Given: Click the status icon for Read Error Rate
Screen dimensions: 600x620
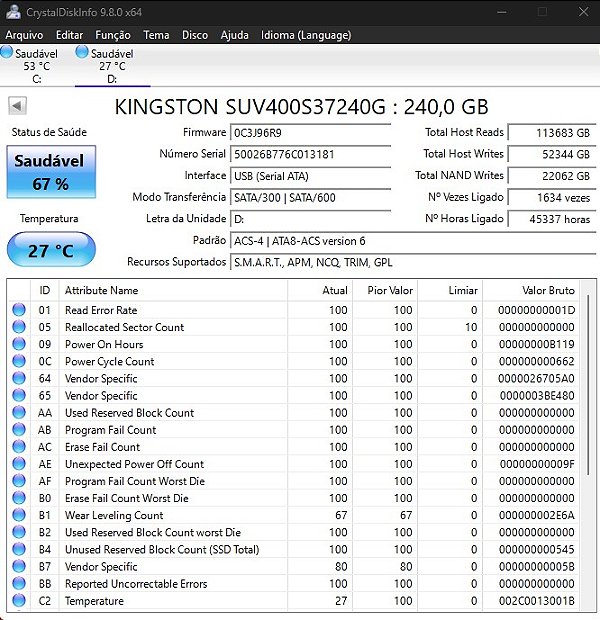Looking at the screenshot, I should point(19,310).
